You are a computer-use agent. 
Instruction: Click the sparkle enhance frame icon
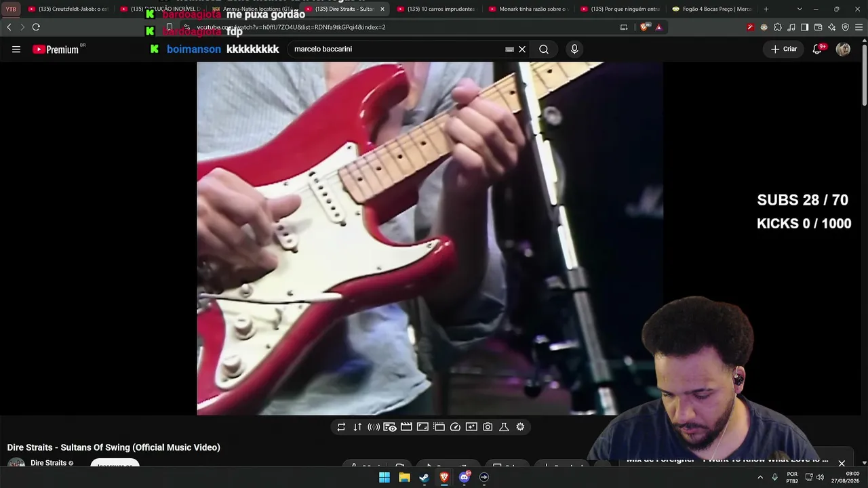[471, 427]
